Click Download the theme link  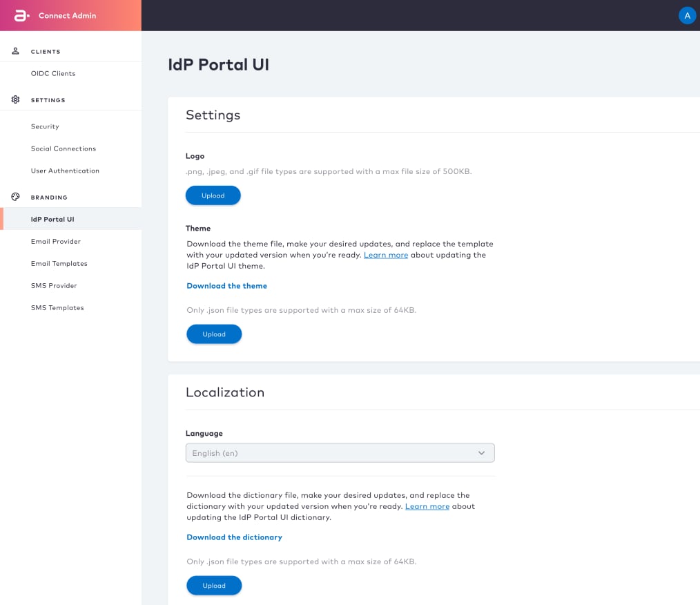[x=227, y=286]
